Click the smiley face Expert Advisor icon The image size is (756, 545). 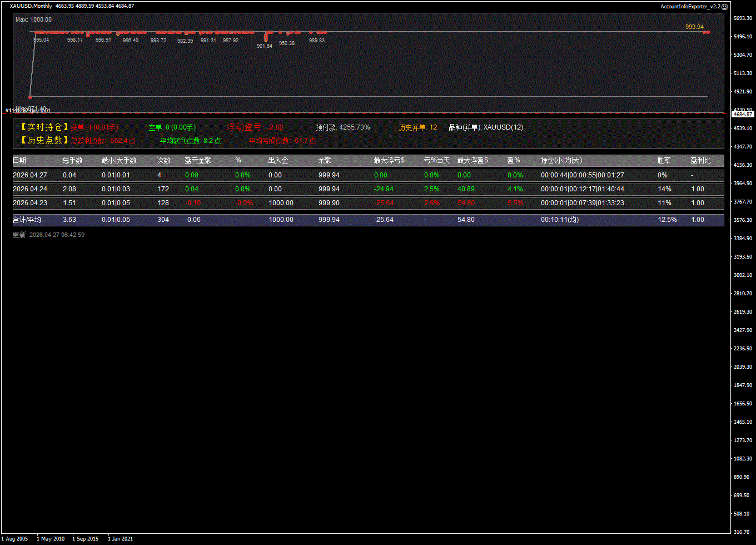[x=724, y=6]
